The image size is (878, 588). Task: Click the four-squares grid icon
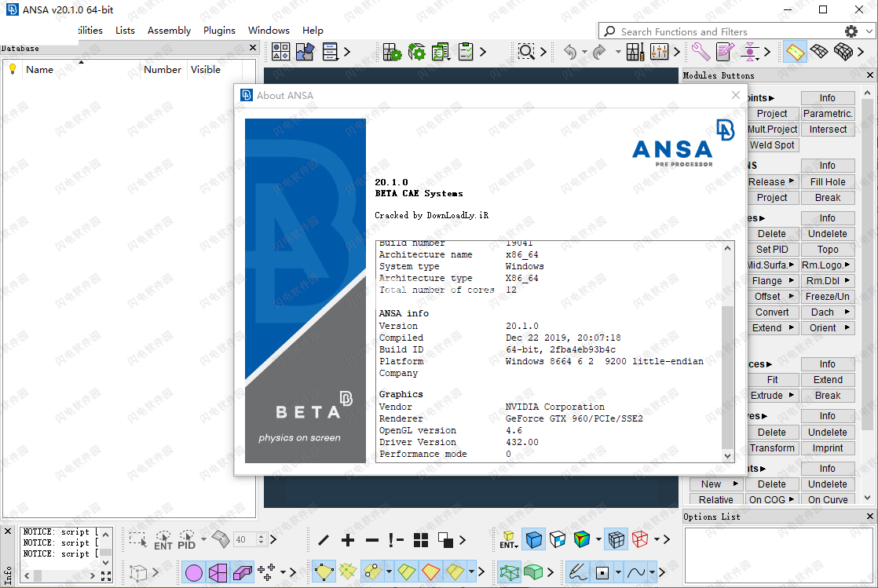coord(420,540)
